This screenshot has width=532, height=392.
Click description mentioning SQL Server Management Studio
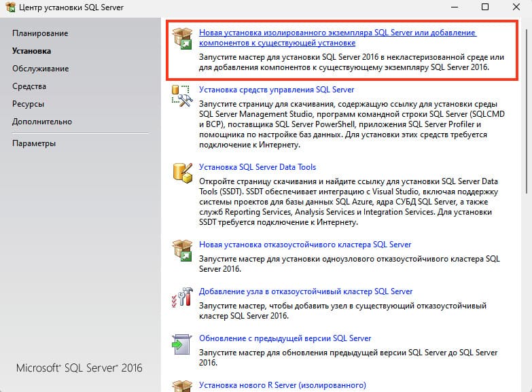pyautogui.click(x=351, y=124)
